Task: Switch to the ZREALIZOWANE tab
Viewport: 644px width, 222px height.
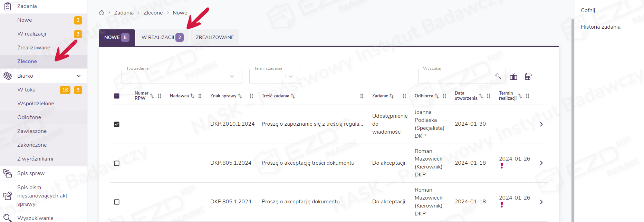Action: [215, 37]
